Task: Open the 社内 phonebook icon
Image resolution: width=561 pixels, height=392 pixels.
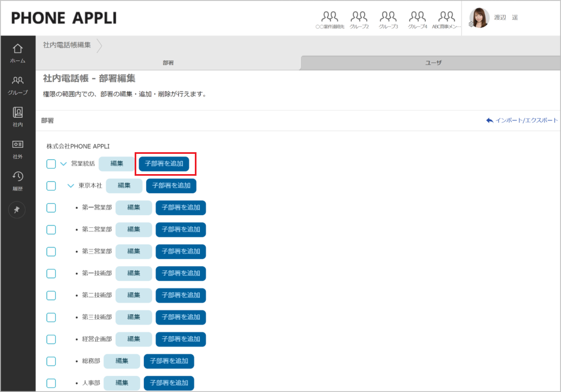Action: (x=18, y=117)
